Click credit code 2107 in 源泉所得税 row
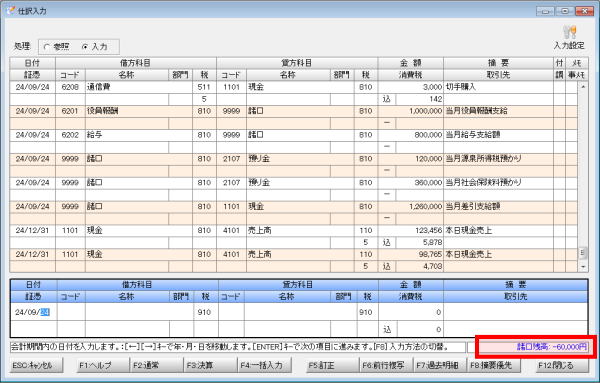 (x=231, y=159)
